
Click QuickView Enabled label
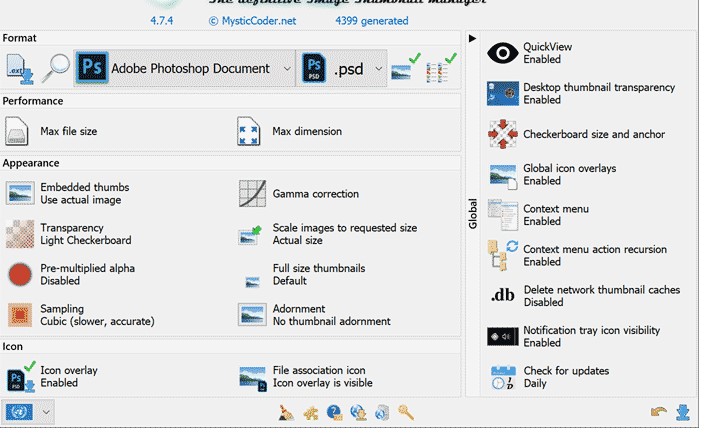click(x=542, y=59)
